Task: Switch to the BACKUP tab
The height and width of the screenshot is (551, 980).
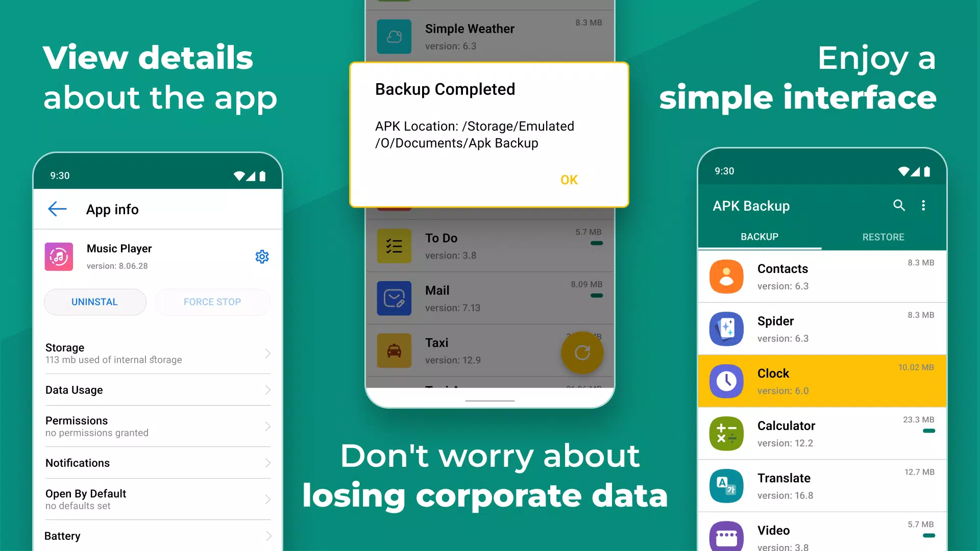Action: click(x=759, y=236)
